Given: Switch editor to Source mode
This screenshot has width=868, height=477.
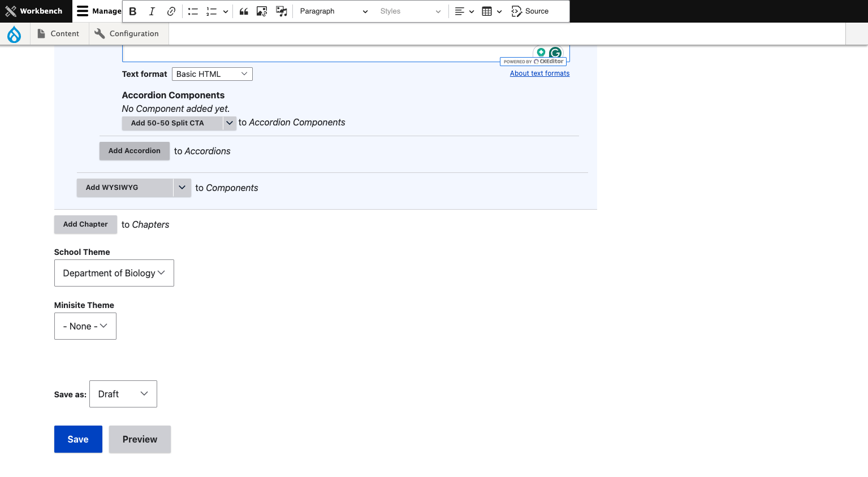Looking at the screenshot, I should coord(530,11).
